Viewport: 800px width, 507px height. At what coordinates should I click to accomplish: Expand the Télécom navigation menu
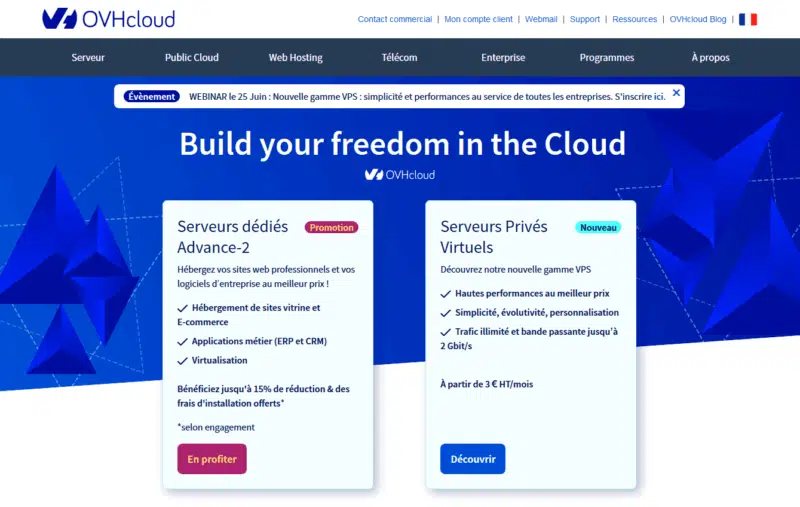coord(399,58)
